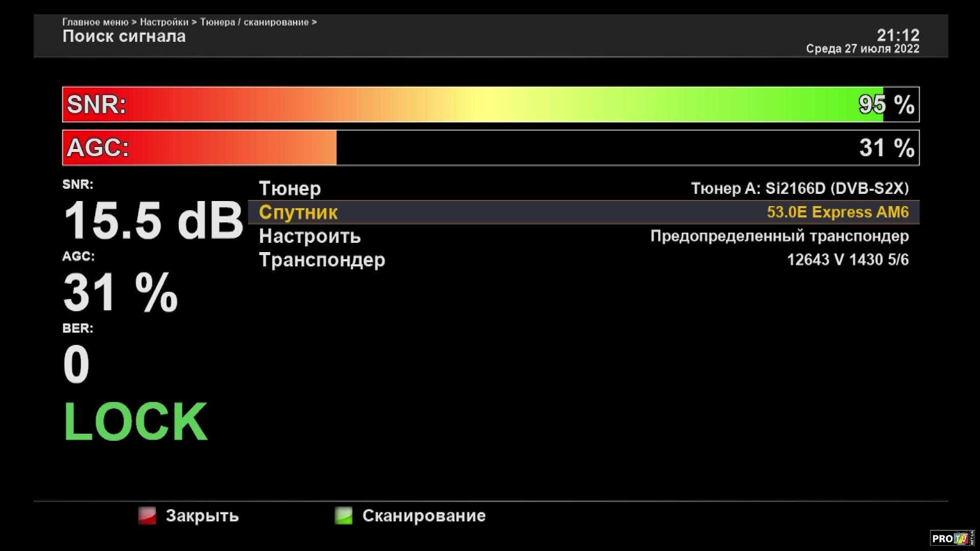Click the Тюнер A: Si2166D value

click(799, 189)
